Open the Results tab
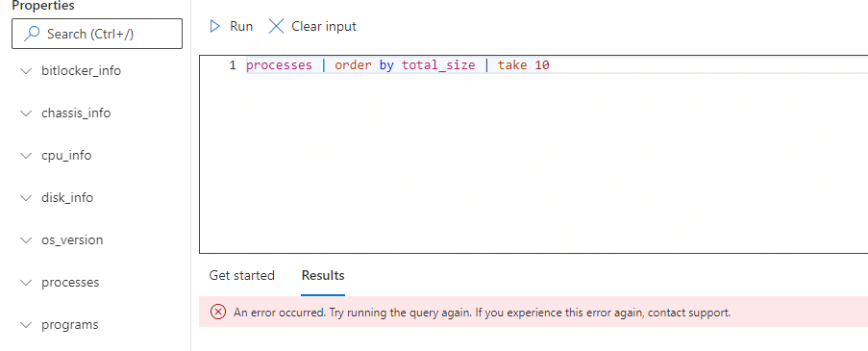The width and height of the screenshot is (868, 351). click(323, 275)
